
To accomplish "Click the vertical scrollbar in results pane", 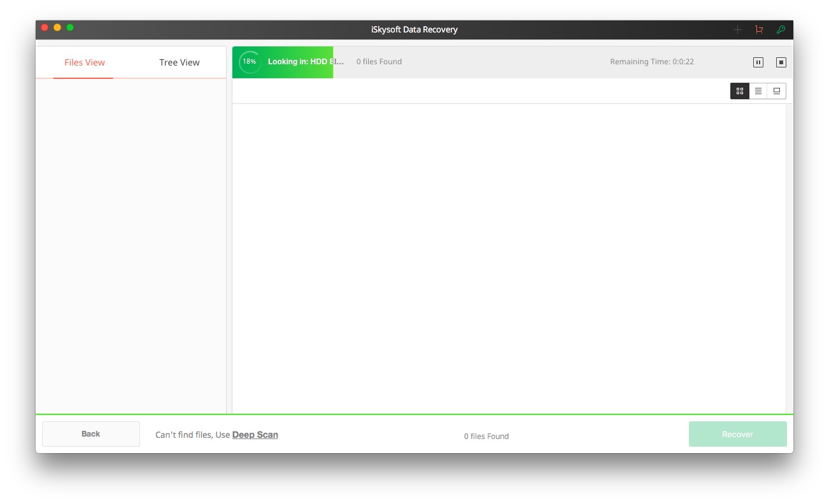I will click(x=789, y=255).
